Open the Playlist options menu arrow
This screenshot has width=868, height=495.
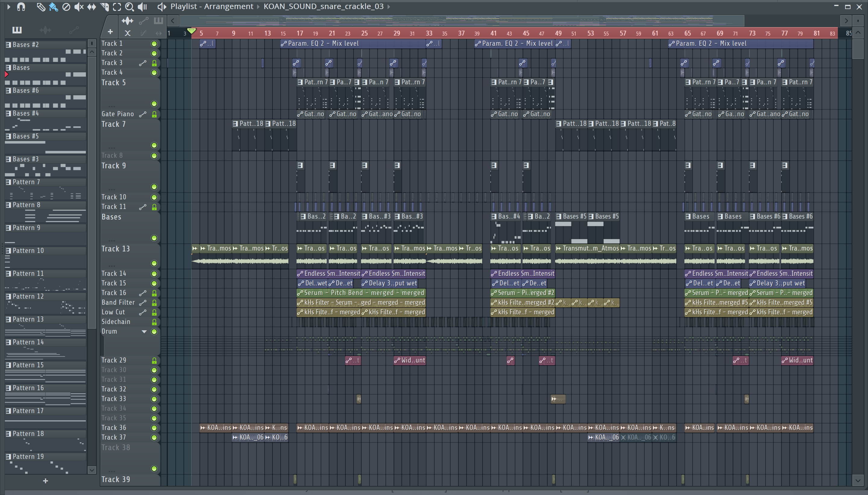pos(8,6)
